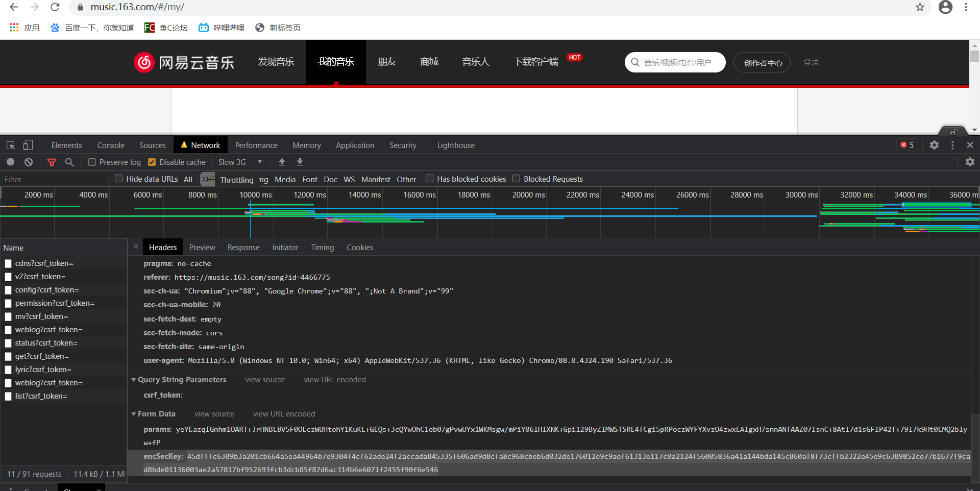This screenshot has width=980, height=491.
Task: Open the Baidu bookmark
Action: [x=92, y=28]
